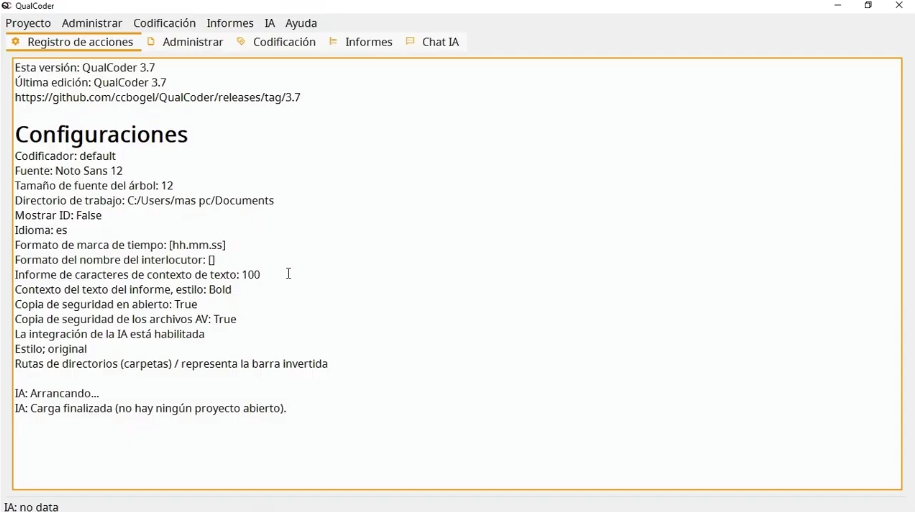The image size is (915, 512).
Task: Switch to the Administrar tab
Action: [x=186, y=42]
